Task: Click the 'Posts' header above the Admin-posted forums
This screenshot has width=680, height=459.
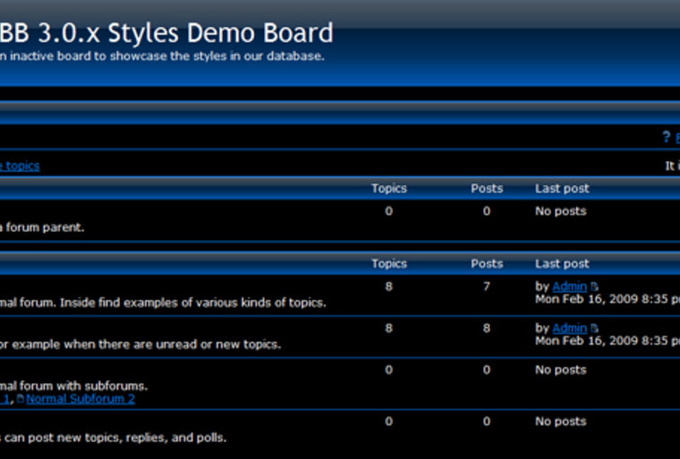Action: tap(487, 264)
